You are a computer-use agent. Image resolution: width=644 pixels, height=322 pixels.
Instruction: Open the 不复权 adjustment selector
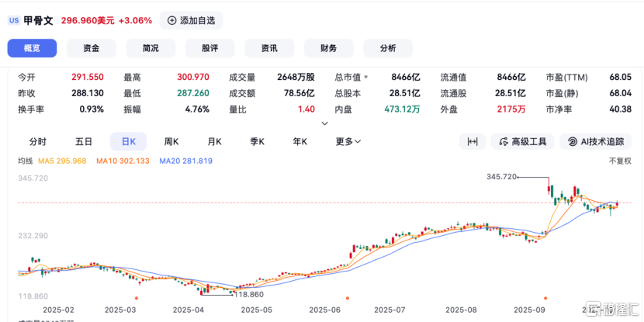pos(621,161)
